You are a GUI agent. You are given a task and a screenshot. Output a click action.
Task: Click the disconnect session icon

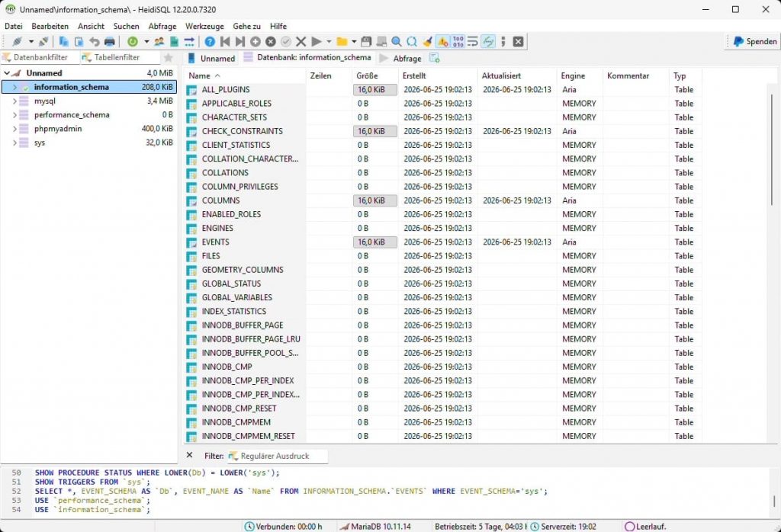[43, 42]
